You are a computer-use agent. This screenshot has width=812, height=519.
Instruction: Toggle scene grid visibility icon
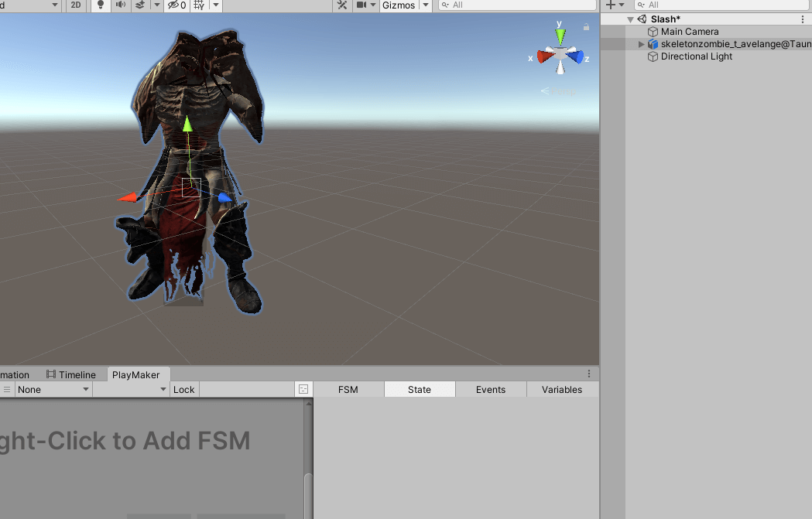(x=199, y=5)
